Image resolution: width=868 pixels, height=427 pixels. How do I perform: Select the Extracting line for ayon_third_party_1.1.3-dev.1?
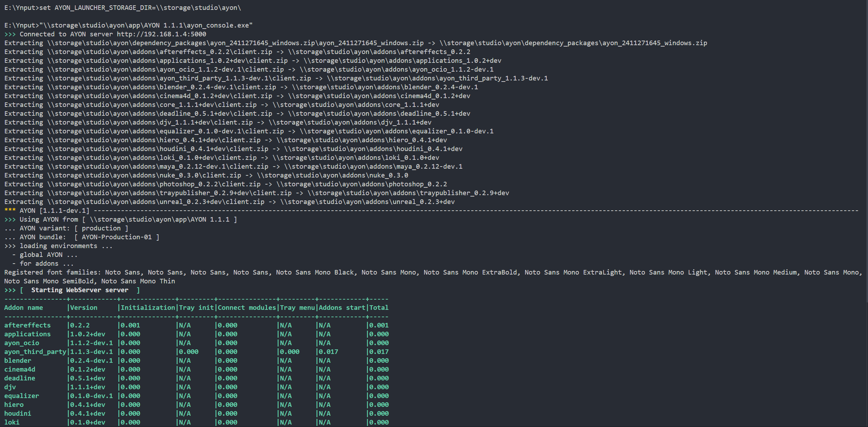pyautogui.click(x=276, y=78)
